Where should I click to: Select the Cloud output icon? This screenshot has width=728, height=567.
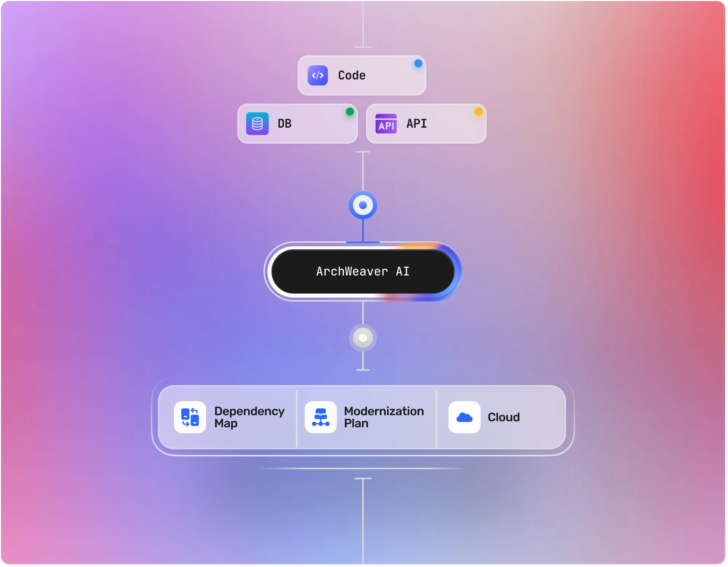point(465,417)
